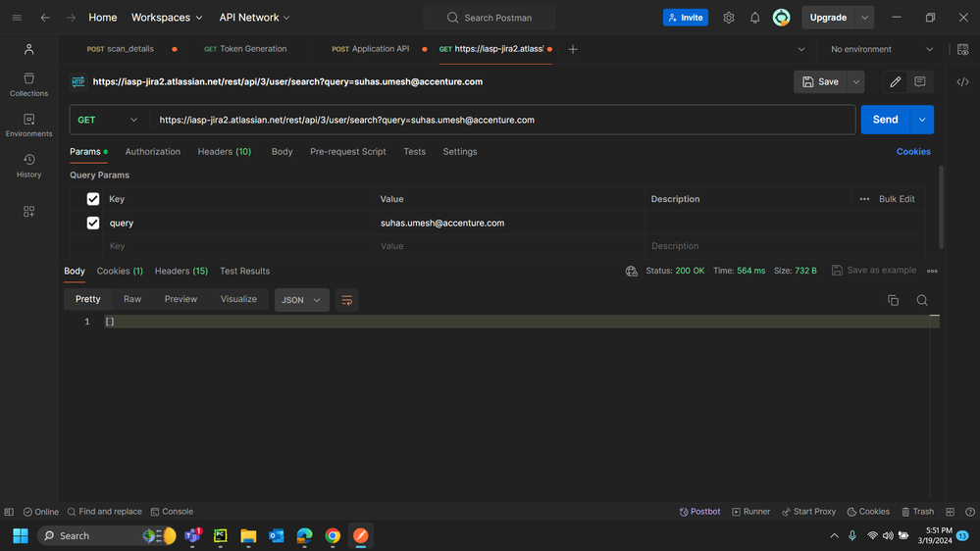Open the two-pane layout icon
Image resolution: width=980 pixels, height=551 pixels.
click(x=950, y=512)
